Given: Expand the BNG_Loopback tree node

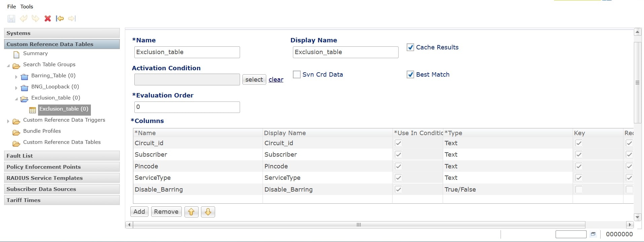Looking at the screenshot, I should (16, 87).
